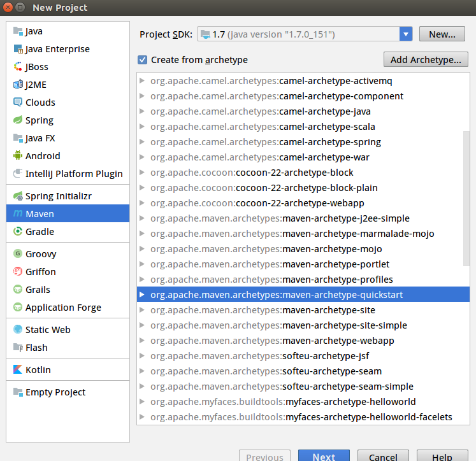Select camel-archetype-java row
The width and height of the screenshot is (476, 461).
pyautogui.click(x=303, y=111)
